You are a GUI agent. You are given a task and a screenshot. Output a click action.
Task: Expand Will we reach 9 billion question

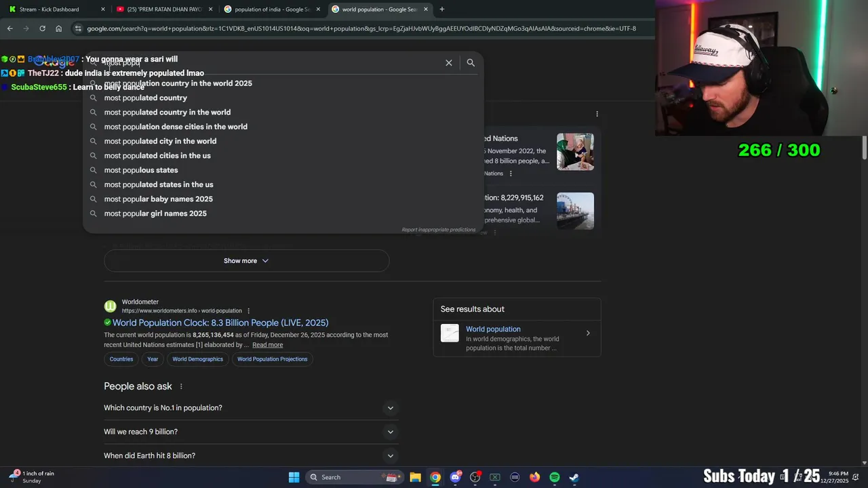(x=251, y=432)
